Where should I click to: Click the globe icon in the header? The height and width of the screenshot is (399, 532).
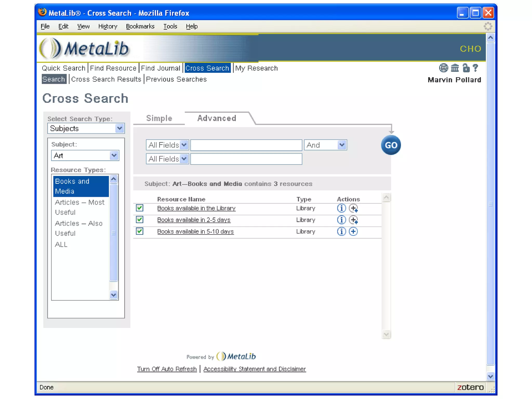coord(443,68)
